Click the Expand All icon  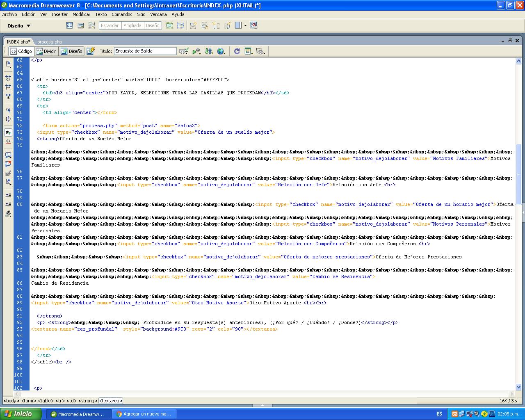coord(8,97)
